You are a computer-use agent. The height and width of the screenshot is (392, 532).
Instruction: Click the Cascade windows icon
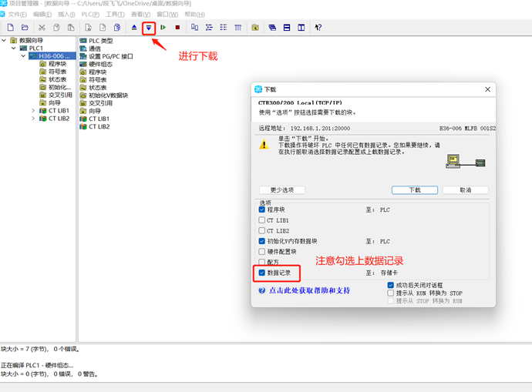272,28
